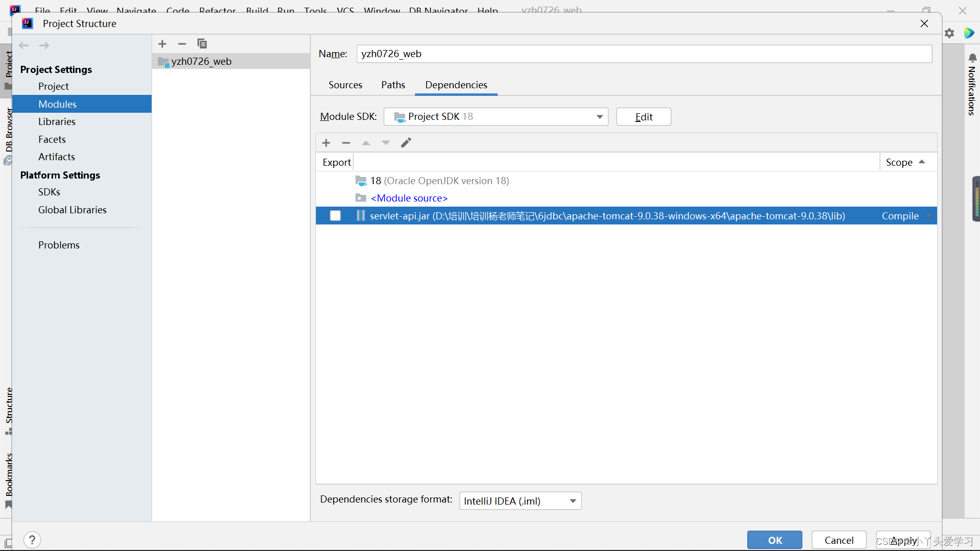Open the Module SDK dropdown
Screen dimensions: 980x551
(496, 117)
